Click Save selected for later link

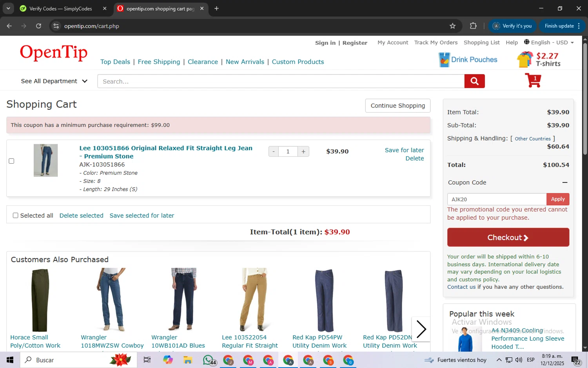click(x=142, y=215)
